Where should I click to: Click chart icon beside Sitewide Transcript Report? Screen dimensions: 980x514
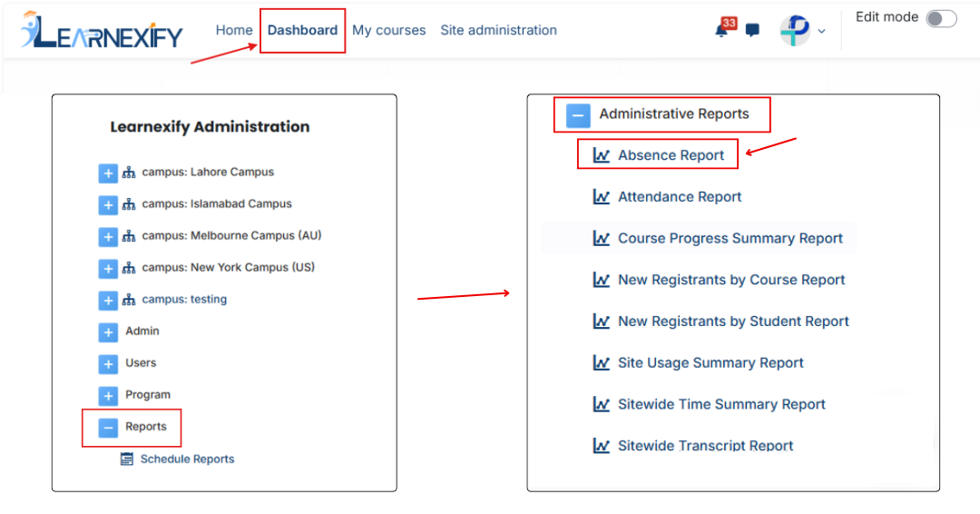[x=602, y=446]
